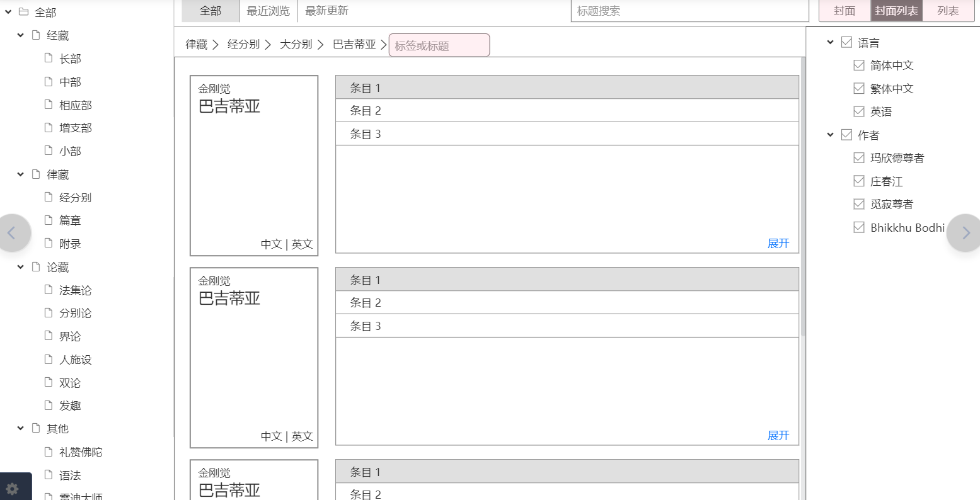Uncheck author 玛欣德尊者
The image size is (980, 500).
click(x=858, y=157)
